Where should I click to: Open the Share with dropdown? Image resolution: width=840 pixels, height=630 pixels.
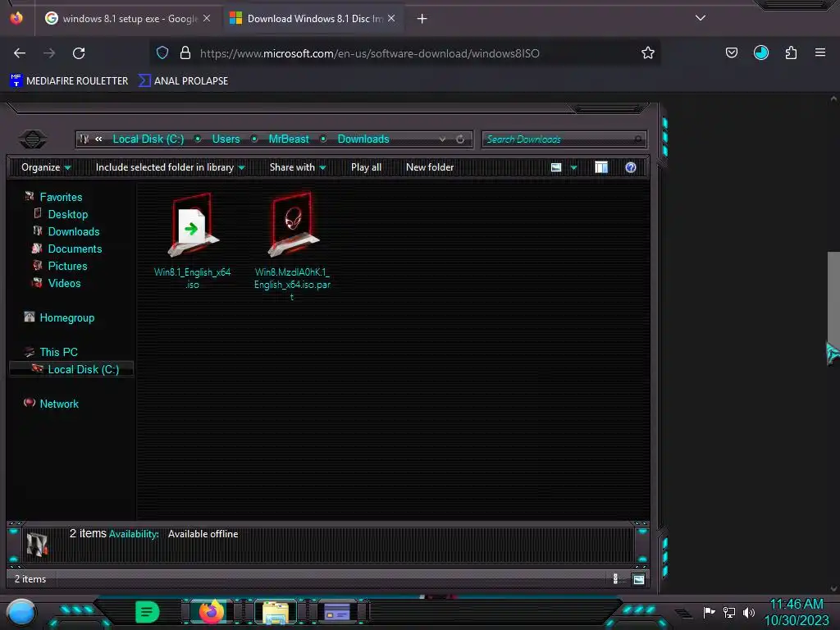coord(297,167)
